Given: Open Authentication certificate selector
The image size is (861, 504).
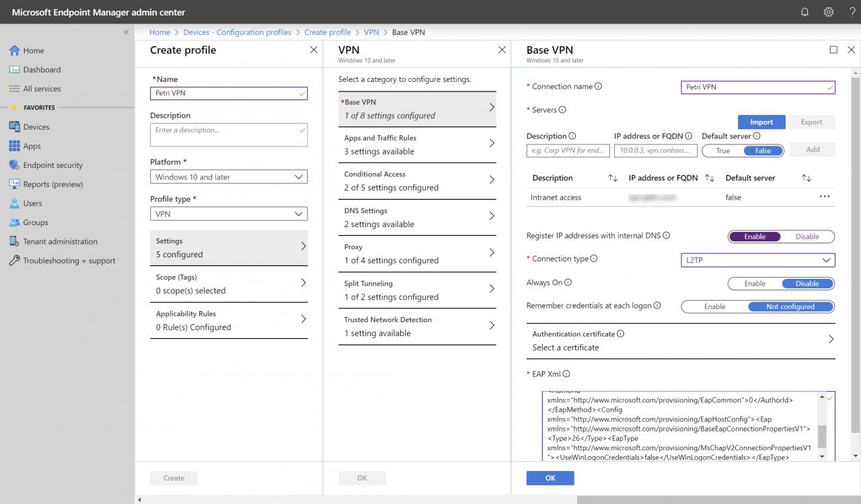Looking at the screenshot, I should pyautogui.click(x=681, y=341).
